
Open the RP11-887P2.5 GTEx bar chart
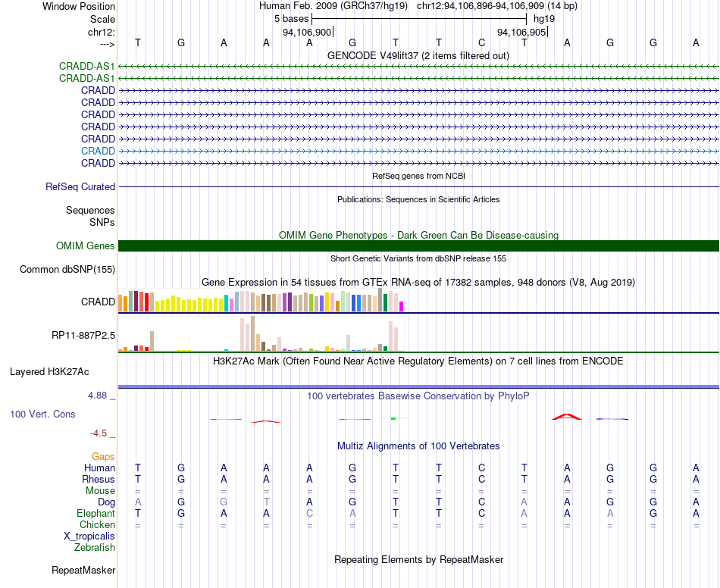[x=261, y=333]
